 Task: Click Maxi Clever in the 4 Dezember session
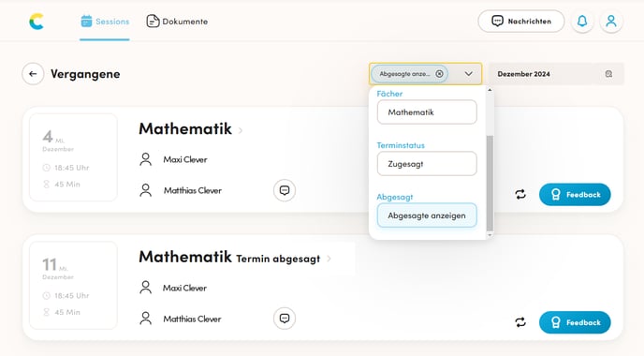184,159
